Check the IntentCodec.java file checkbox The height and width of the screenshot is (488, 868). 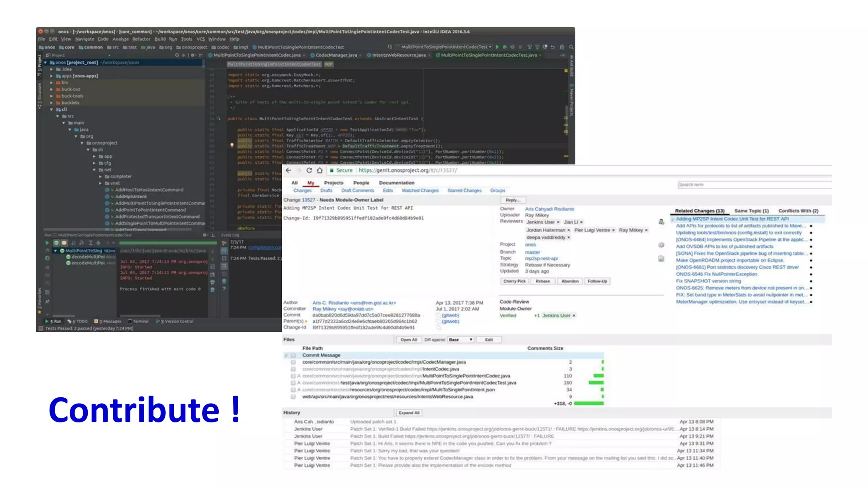[x=293, y=369]
